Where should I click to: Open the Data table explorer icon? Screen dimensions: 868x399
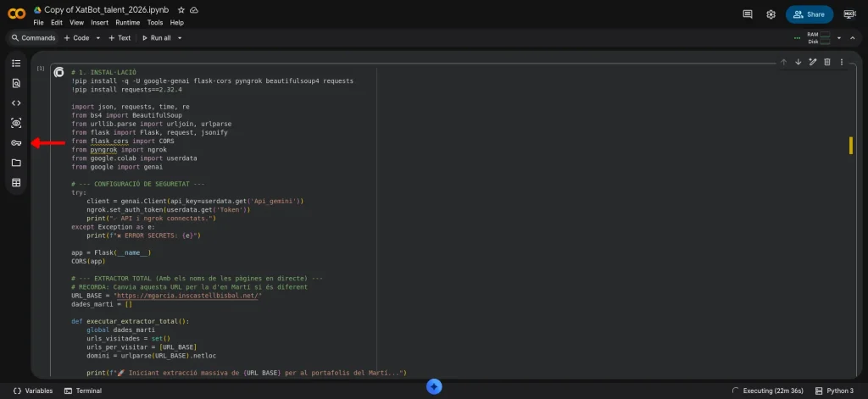[16, 183]
